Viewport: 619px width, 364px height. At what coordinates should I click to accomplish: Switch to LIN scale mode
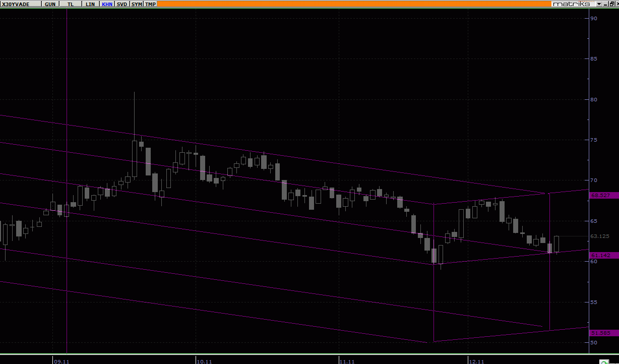(x=90, y=4)
